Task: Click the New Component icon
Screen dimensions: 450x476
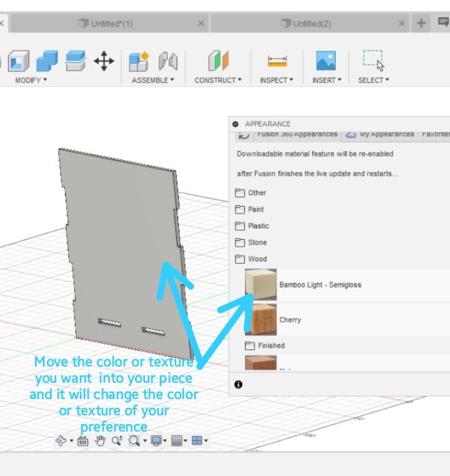Action: 139,61
